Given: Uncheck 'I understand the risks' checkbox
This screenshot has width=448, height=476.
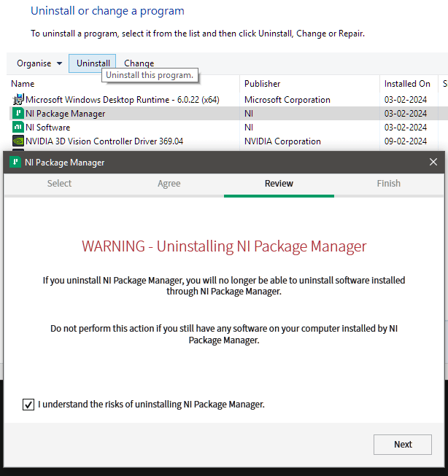Looking at the screenshot, I should (28, 405).
